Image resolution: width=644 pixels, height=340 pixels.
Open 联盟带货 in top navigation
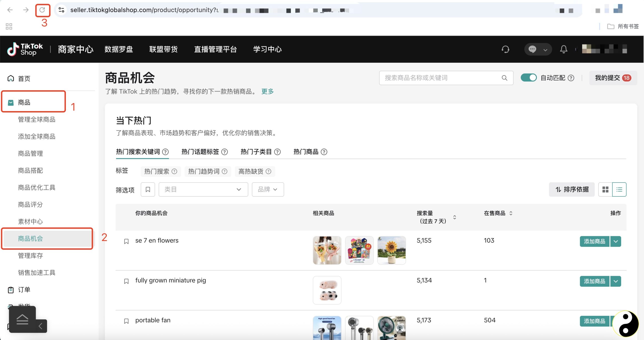tap(164, 49)
